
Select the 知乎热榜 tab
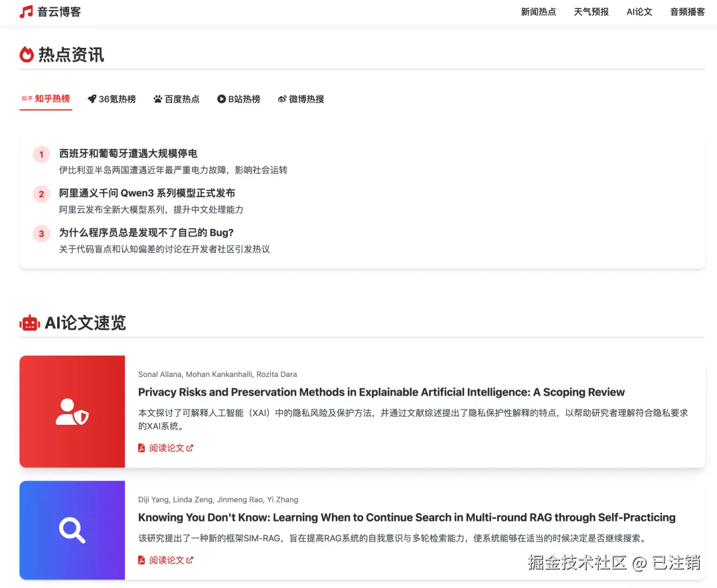tap(46, 99)
